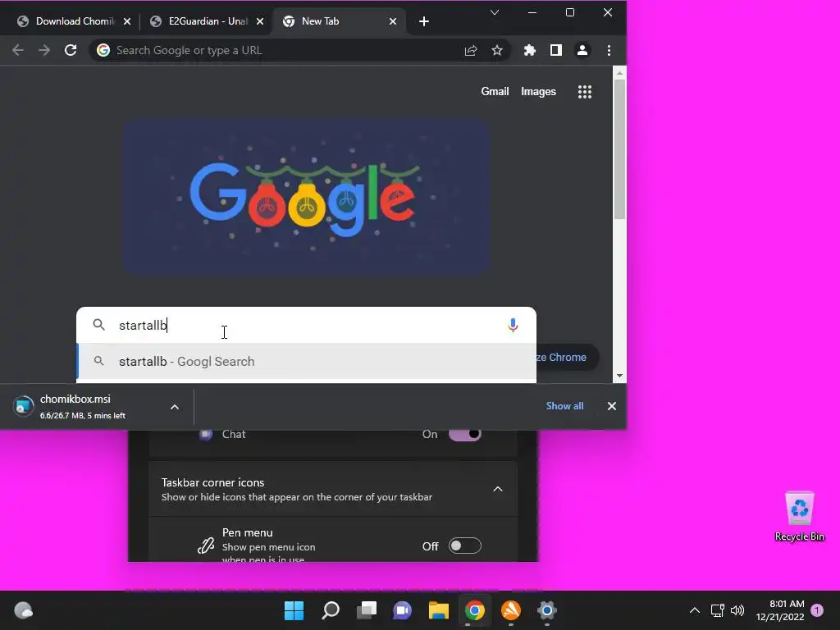This screenshot has width=840, height=630.
Task: Open File Explorer on the taskbar
Action: (439, 610)
